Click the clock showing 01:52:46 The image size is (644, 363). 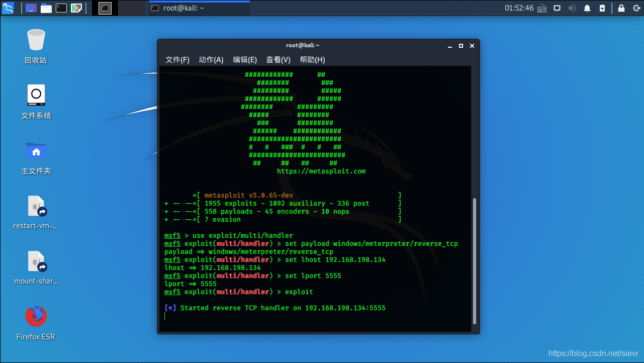pos(519,8)
